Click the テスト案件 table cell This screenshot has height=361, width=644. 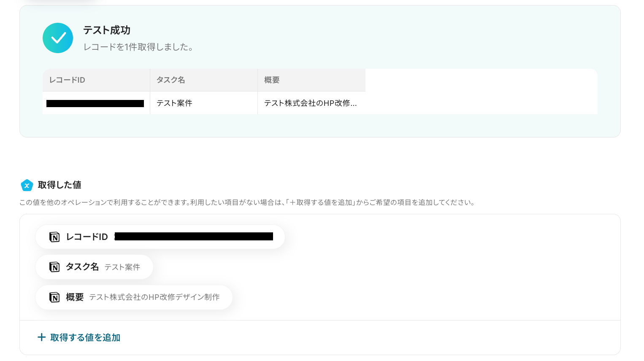204,103
